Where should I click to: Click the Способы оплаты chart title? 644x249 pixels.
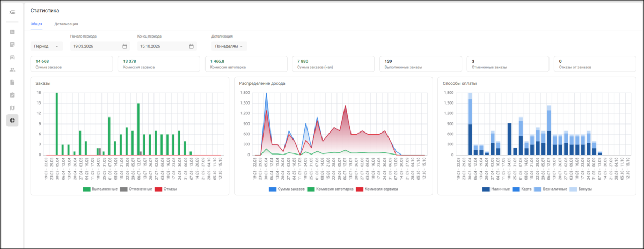click(x=460, y=83)
